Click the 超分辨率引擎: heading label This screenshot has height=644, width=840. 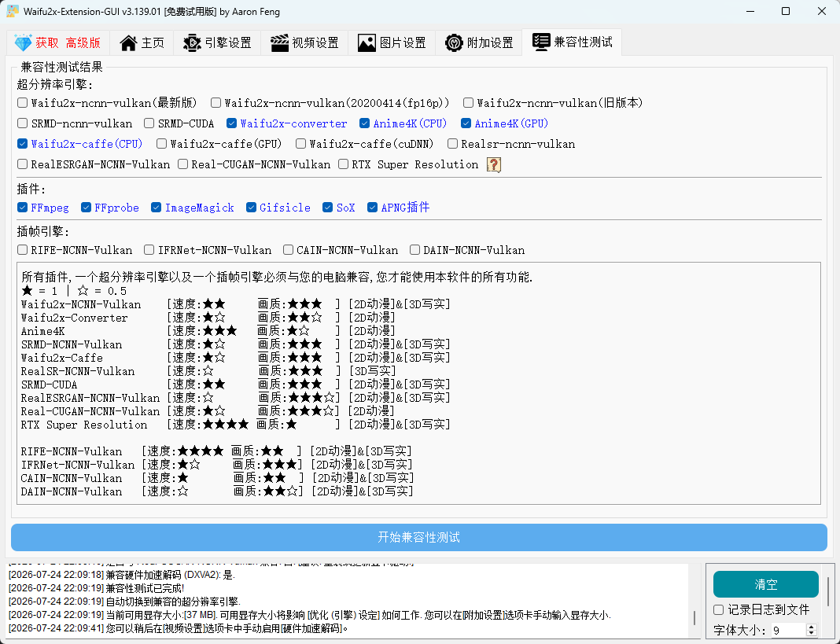coord(55,84)
